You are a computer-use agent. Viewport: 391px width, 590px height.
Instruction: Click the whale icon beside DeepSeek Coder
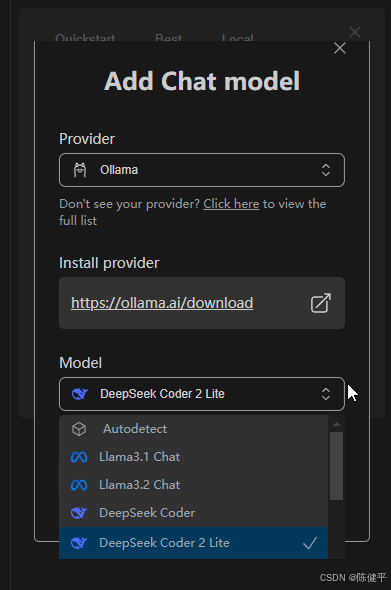[79, 513]
